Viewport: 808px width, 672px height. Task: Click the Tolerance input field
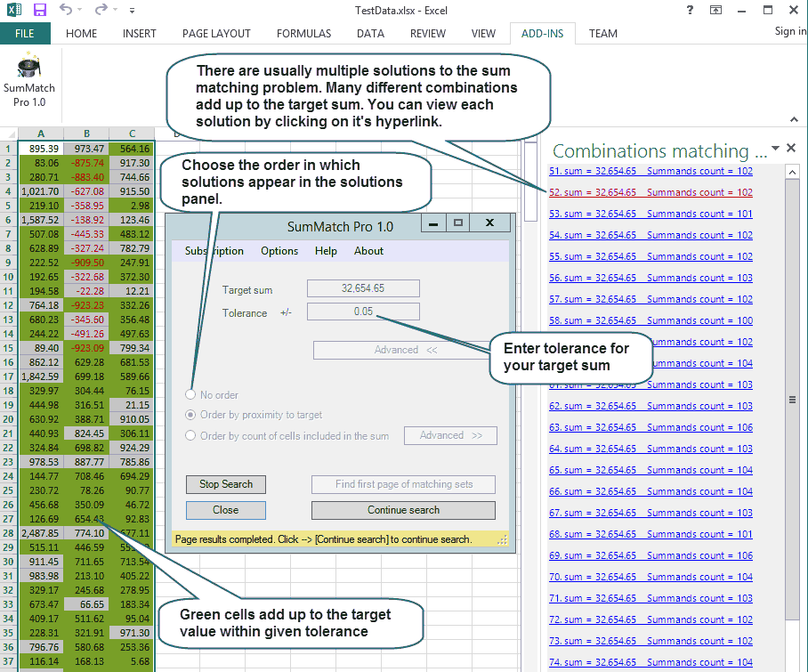pyautogui.click(x=363, y=312)
